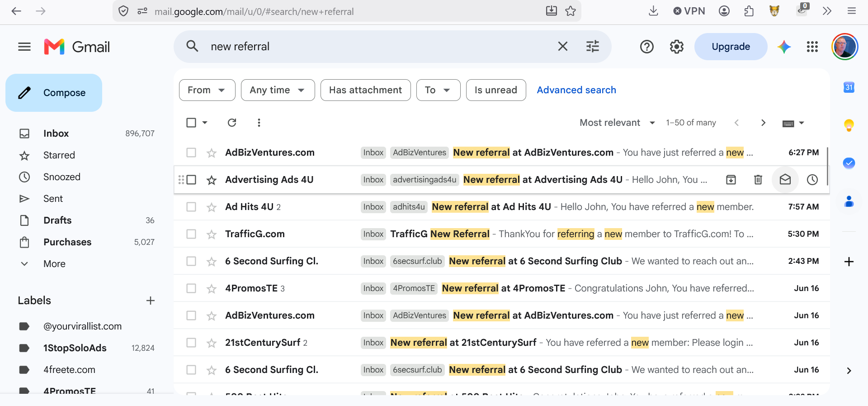Select the AdBizVentures.com 6:27 PM email checkbox
868x406 pixels.
[x=191, y=153]
